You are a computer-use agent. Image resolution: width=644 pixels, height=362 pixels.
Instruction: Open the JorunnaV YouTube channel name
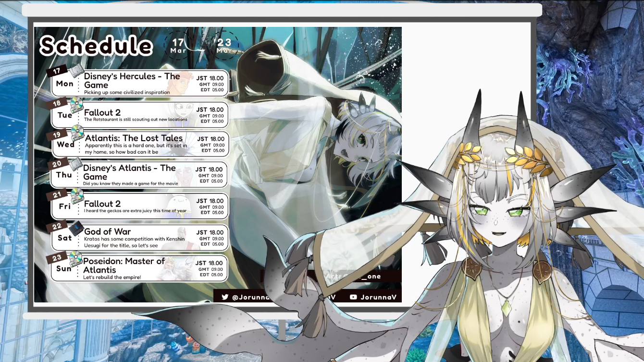coord(379,297)
